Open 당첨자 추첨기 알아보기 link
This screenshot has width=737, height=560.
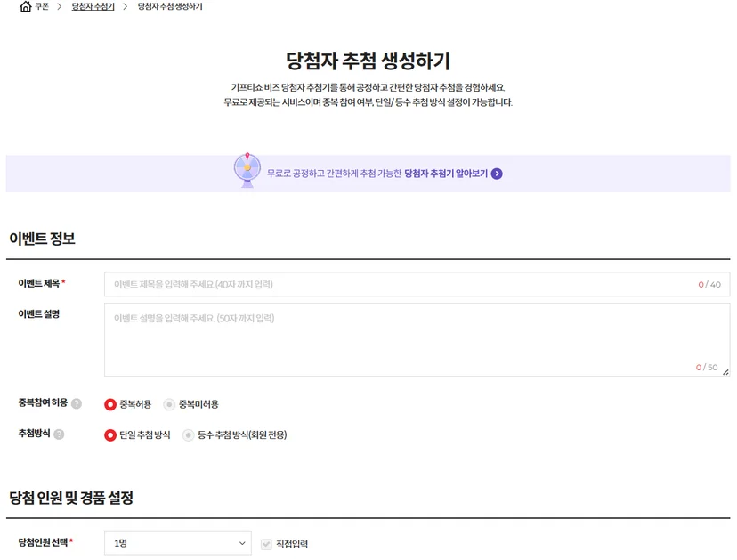pyautogui.click(x=446, y=174)
